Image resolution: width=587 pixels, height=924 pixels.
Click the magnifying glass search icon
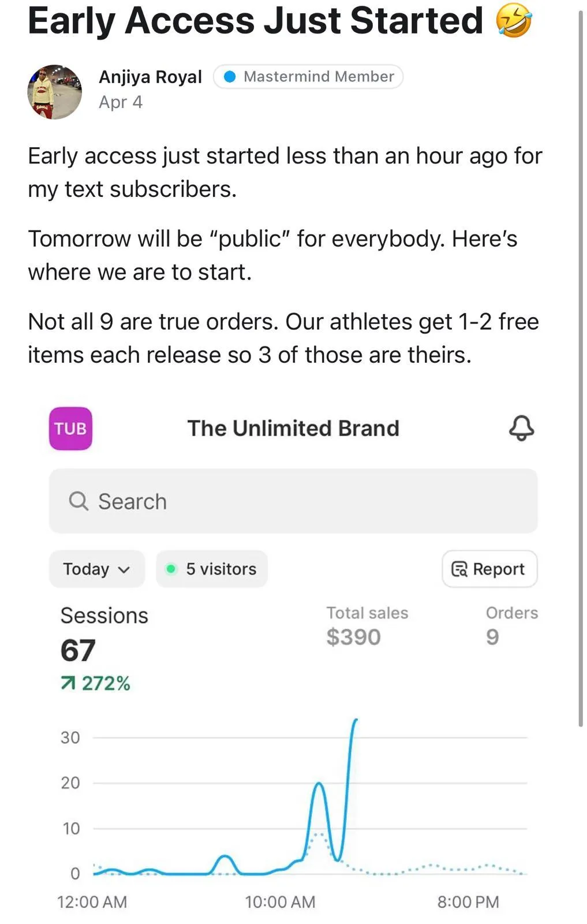pos(78,501)
